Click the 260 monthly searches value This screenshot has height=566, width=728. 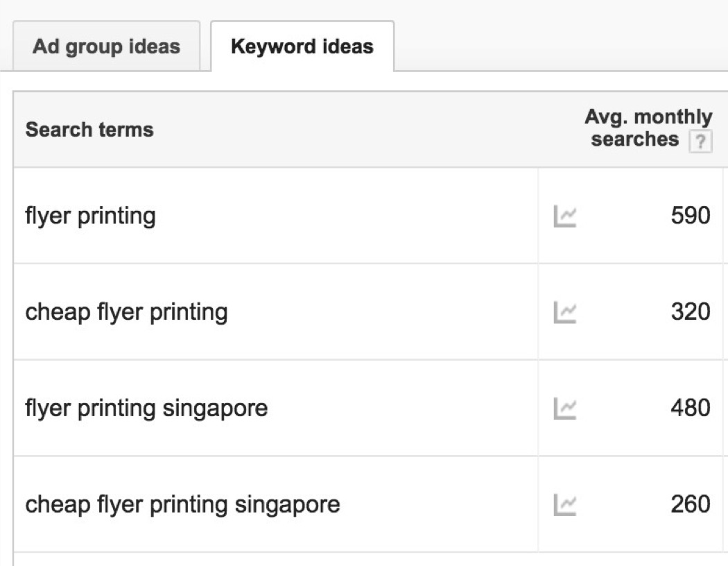pyautogui.click(x=691, y=504)
